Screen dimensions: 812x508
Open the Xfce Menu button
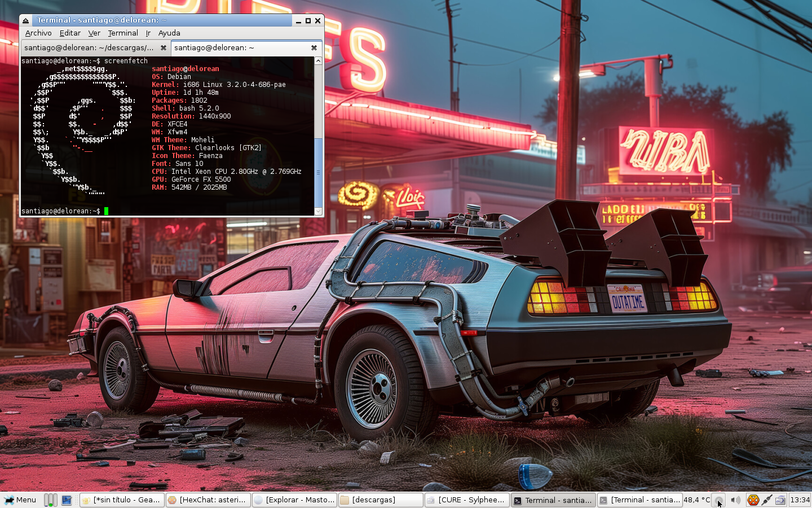coord(20,500)
